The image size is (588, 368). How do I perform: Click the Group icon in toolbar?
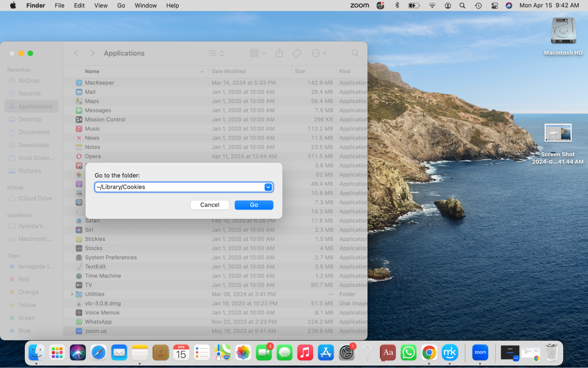pyautogui.click(x=253, y=53)
